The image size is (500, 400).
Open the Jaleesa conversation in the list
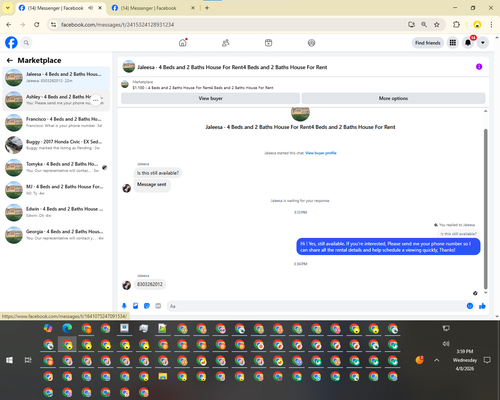(x=56, y=77)
